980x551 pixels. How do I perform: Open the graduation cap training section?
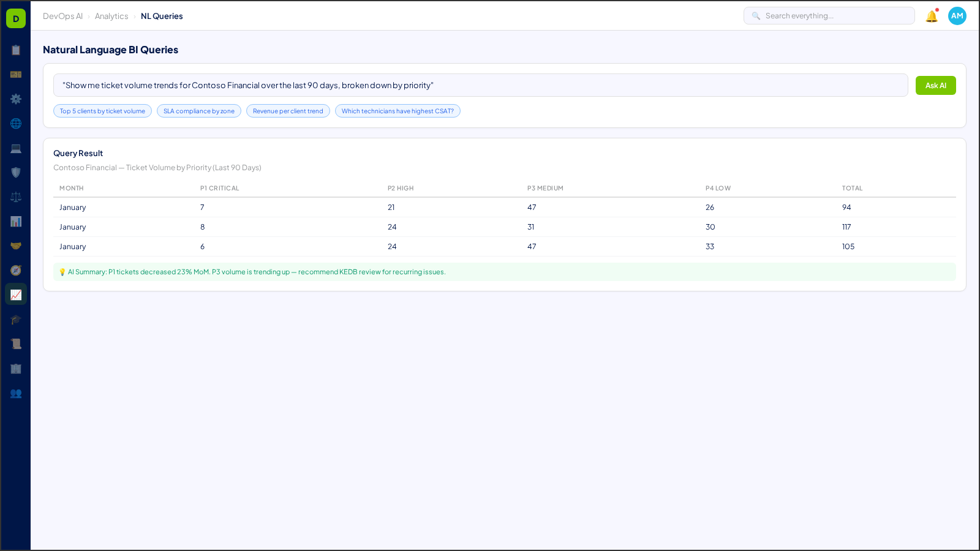16,319
